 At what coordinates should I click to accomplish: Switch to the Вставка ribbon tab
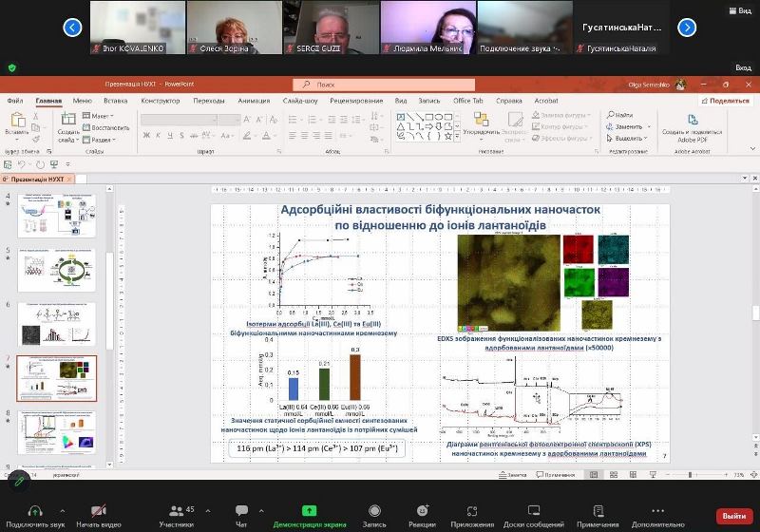pos(116,100)
